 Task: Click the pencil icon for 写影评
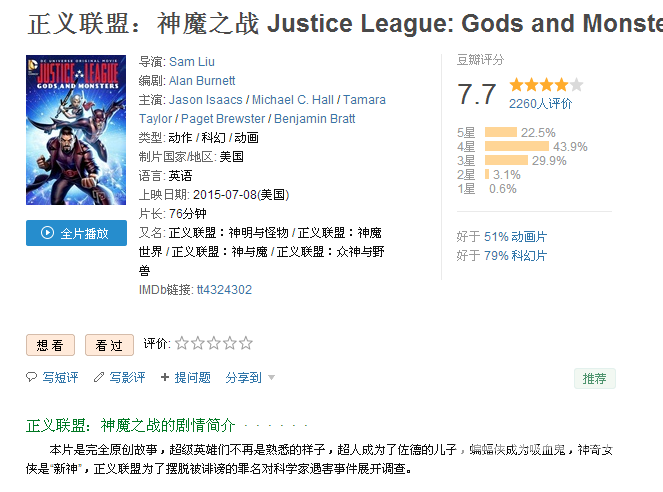99,377
